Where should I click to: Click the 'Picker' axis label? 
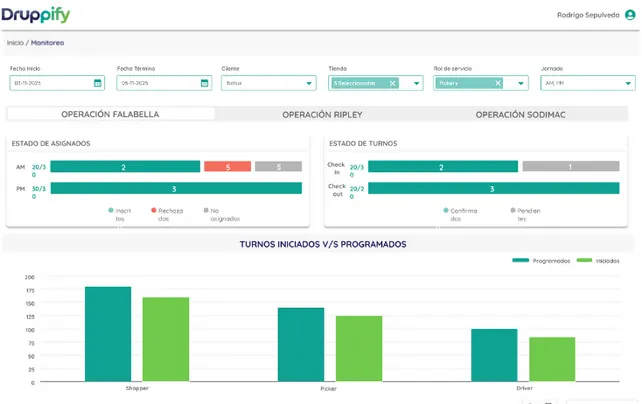tap(328, 388)
